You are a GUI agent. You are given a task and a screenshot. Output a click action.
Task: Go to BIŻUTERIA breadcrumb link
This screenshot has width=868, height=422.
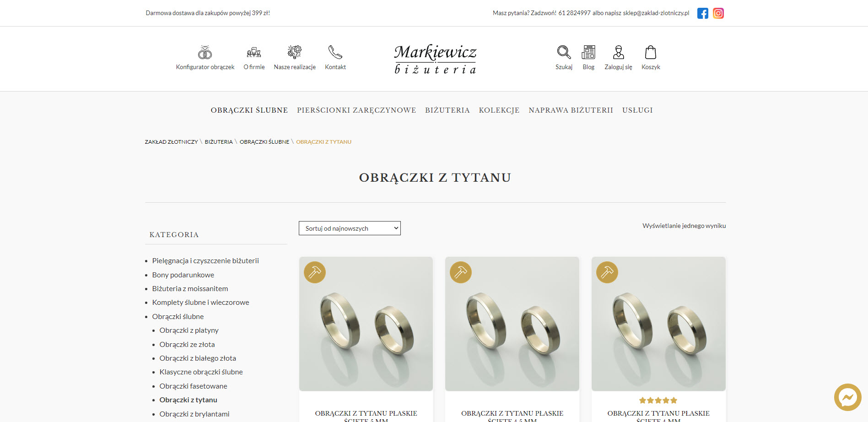tap(219, 142)
